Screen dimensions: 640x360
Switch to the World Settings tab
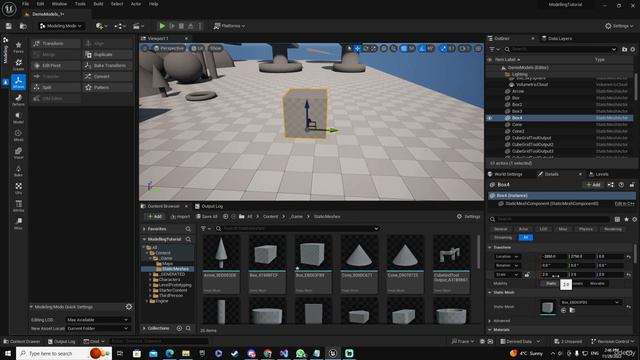pos(505,174)
